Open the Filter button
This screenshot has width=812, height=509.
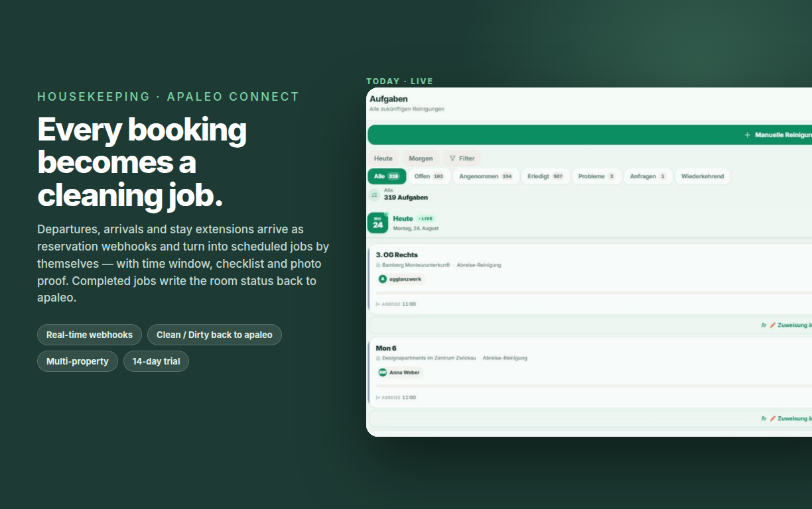point(462,158)
